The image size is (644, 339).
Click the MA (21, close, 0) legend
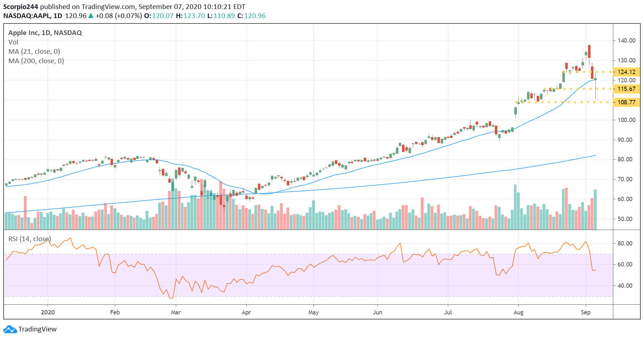(34, 52)
